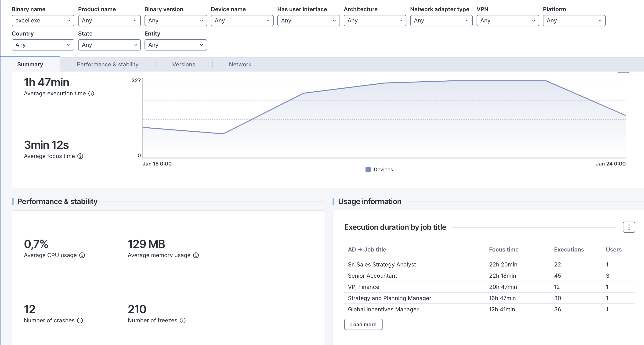This screenshot has height=345, width=644.
Task: Open the Country filter dropdown
Action: pos(43,45)
